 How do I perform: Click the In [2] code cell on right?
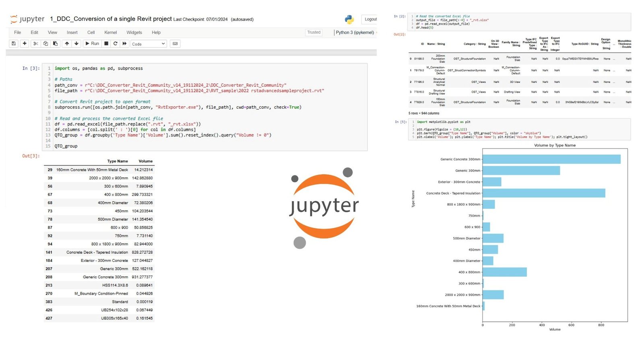pyautogui.click(x=519, y=22)
